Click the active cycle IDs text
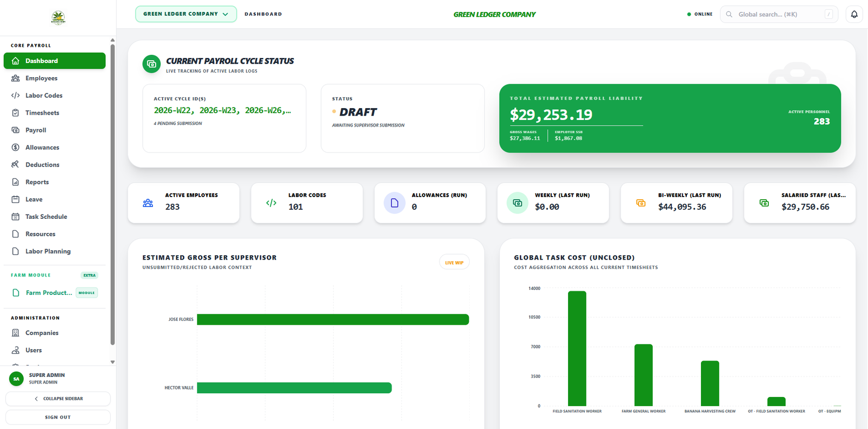The width and height of the screenshot is (868, 429). [x=222, y=110]
